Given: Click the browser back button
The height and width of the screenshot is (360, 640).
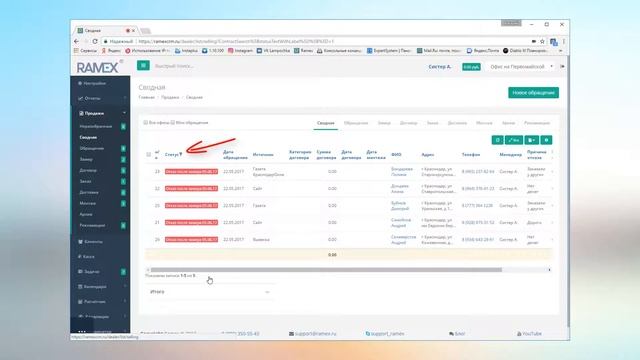Looking at the screenshot, I should [76, 41].
